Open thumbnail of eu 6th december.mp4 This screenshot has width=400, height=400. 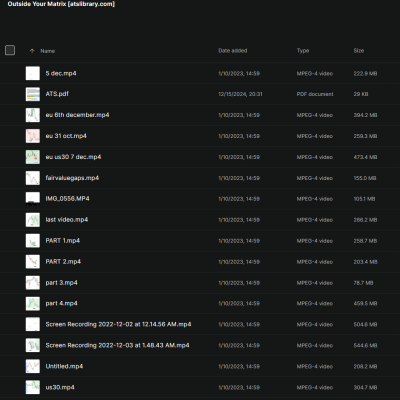[x=33, y=115]
